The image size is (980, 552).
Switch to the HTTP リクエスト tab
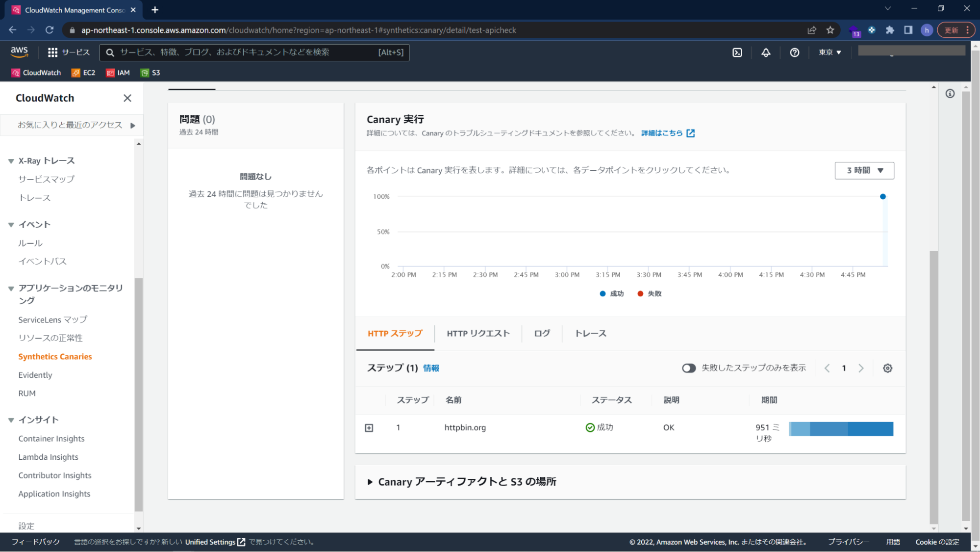tap(478, 334)
